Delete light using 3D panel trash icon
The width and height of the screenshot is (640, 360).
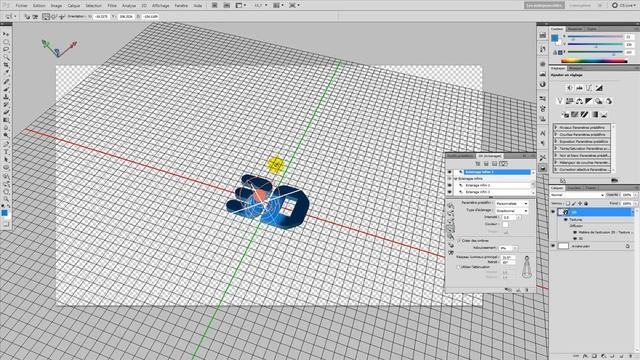[527, 290]
